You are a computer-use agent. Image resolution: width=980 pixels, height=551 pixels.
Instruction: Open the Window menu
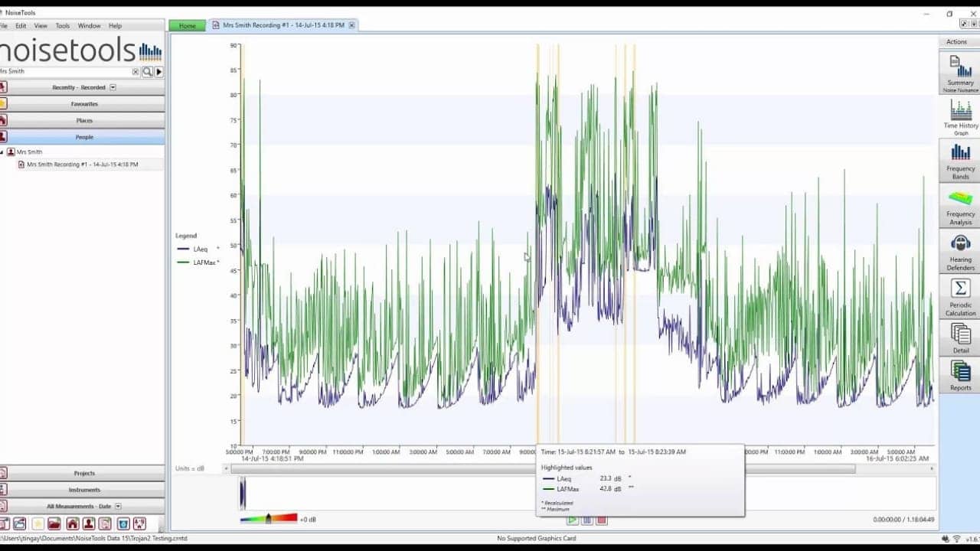(89, 25)
